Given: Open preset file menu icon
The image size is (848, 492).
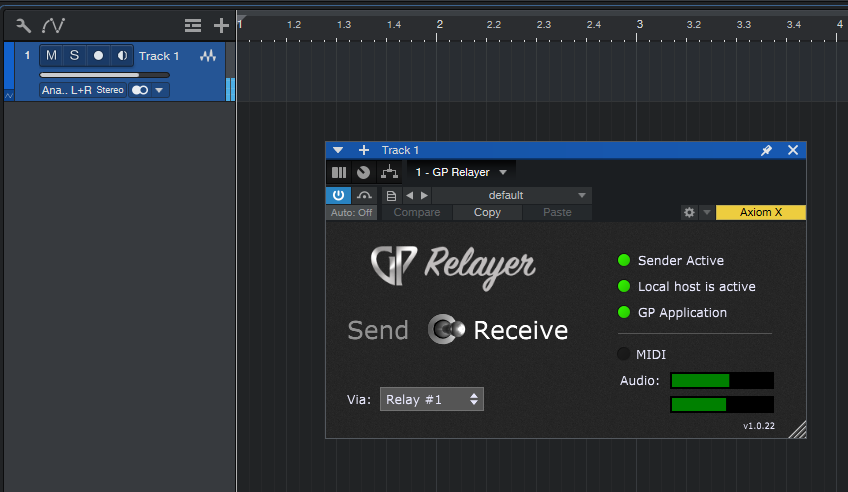Looking at the screenshot, I should (392, 196).
